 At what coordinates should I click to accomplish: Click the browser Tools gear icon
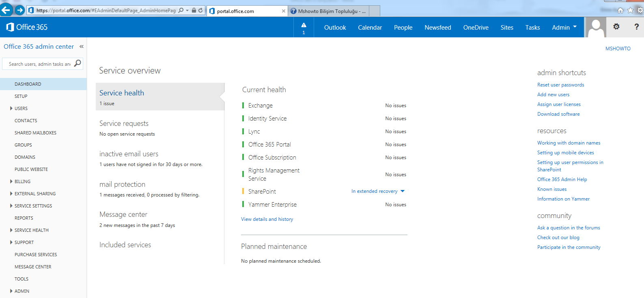point(640,11)
